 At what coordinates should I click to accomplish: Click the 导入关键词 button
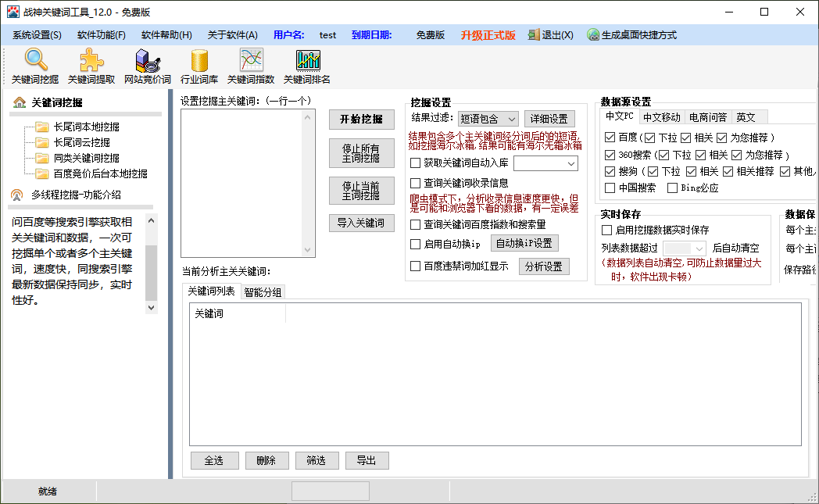point(362,223)
